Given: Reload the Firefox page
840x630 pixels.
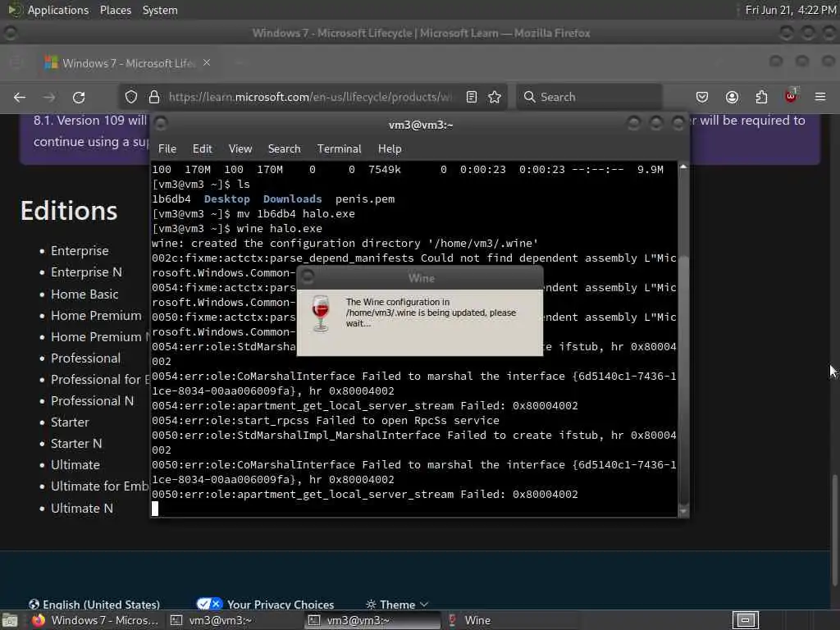Looking at the screenshot, I should pyautogui.click(x=79, y=97).
